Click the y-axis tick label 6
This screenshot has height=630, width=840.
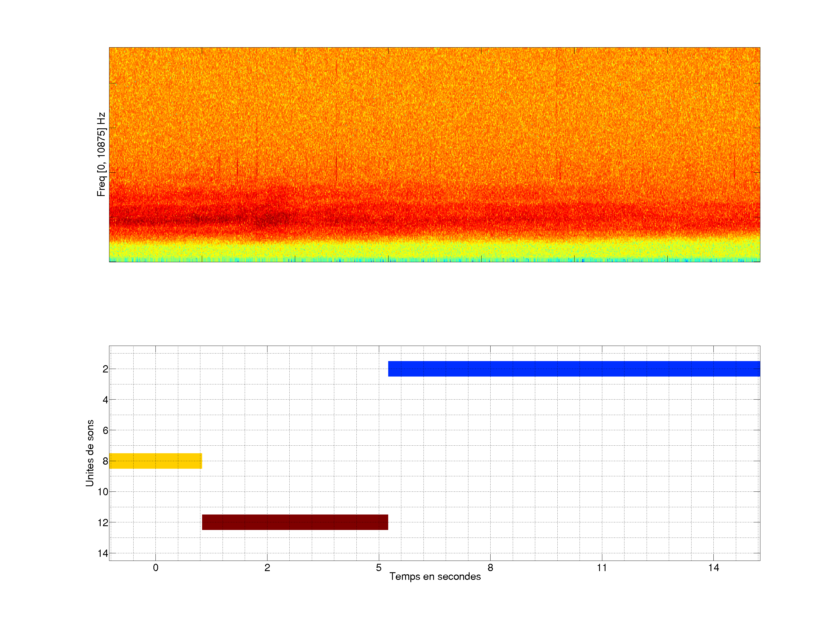point(105,430)
